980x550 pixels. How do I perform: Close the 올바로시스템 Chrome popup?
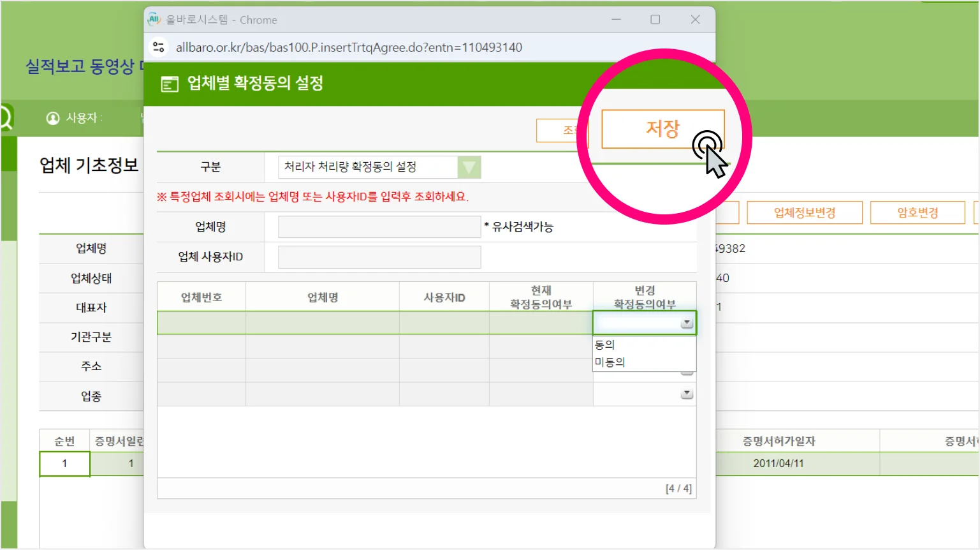click(695, 20)
